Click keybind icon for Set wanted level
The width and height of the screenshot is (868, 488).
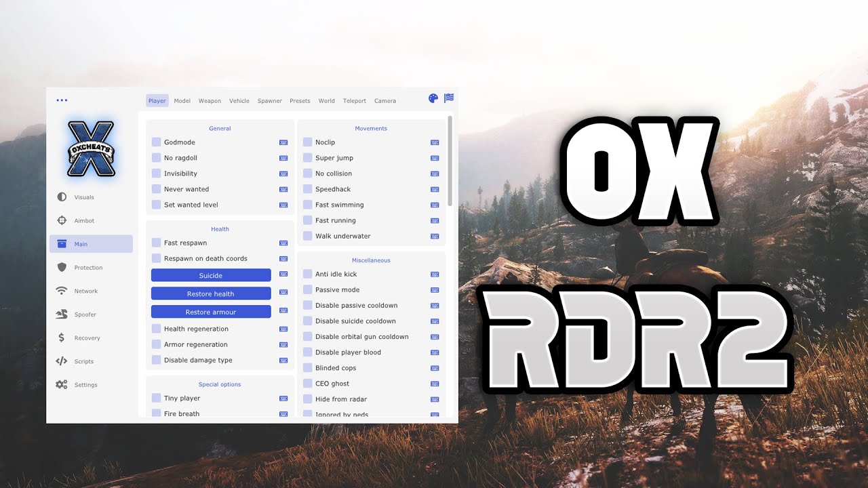[x=283, y=205]
